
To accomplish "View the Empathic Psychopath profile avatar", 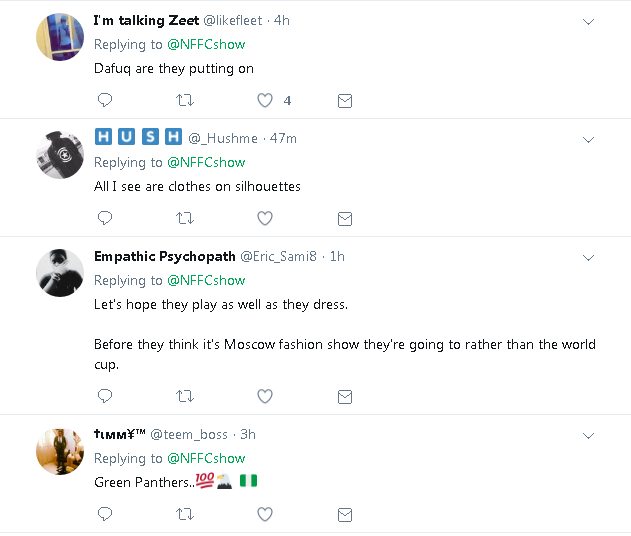I will [x=59, y=272].
